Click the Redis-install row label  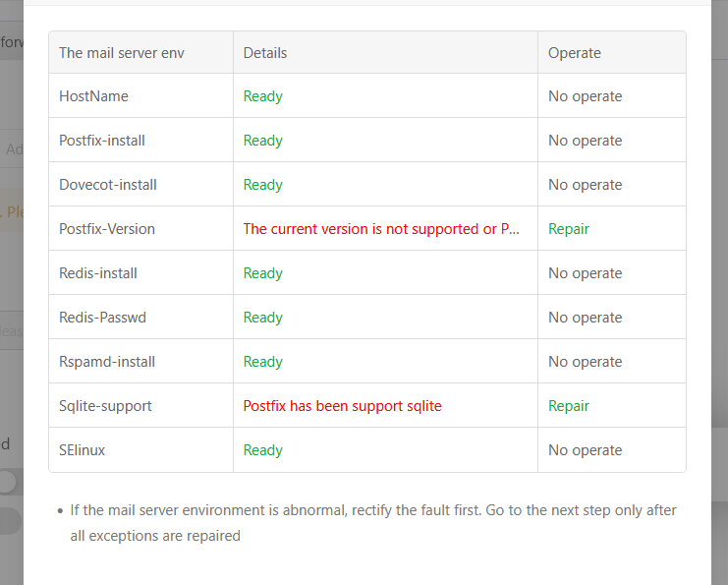pos(98,273)
